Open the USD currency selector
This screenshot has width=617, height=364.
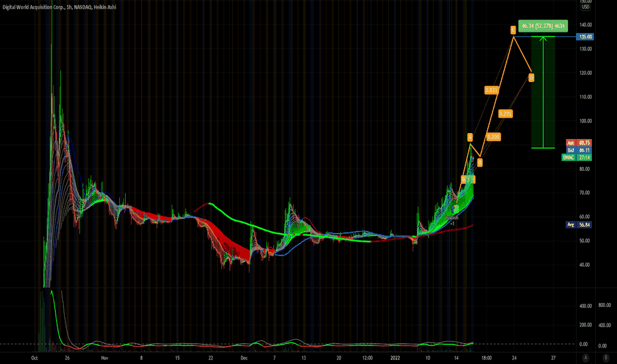[585, 7]
